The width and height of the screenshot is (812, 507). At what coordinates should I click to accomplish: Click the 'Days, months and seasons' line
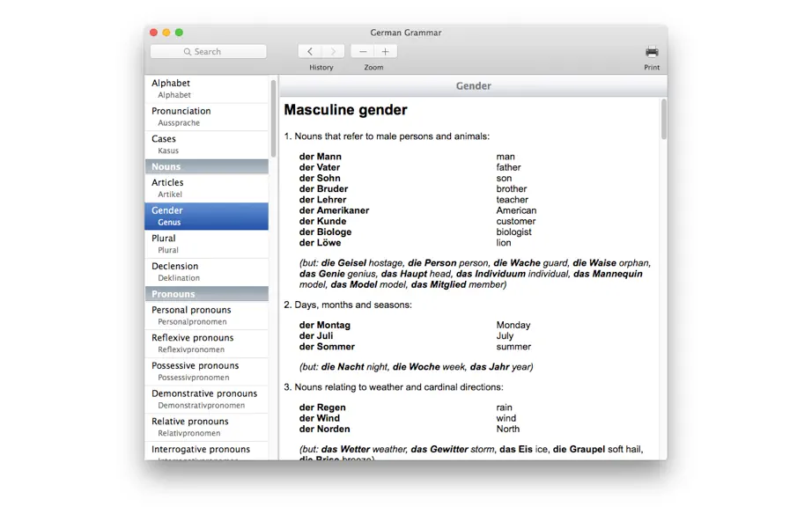click(348, 305)
